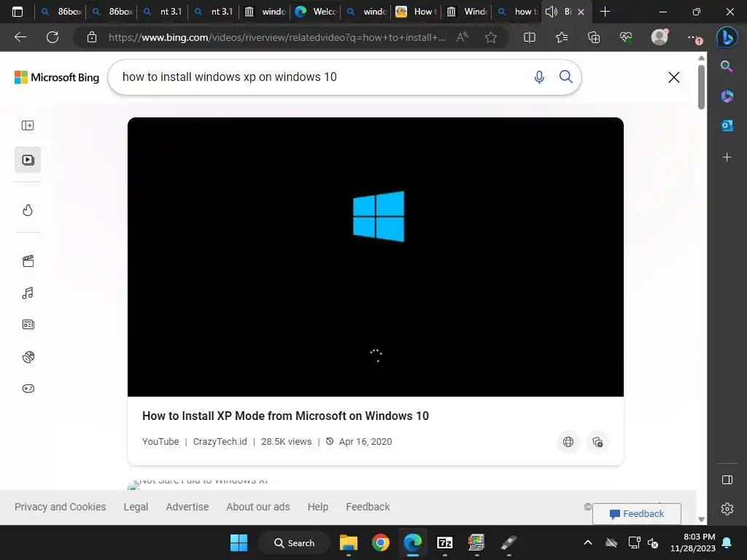Switch to the Windc archive tab
The height and width of the screenshot is (560, 747).
point(468,12)
